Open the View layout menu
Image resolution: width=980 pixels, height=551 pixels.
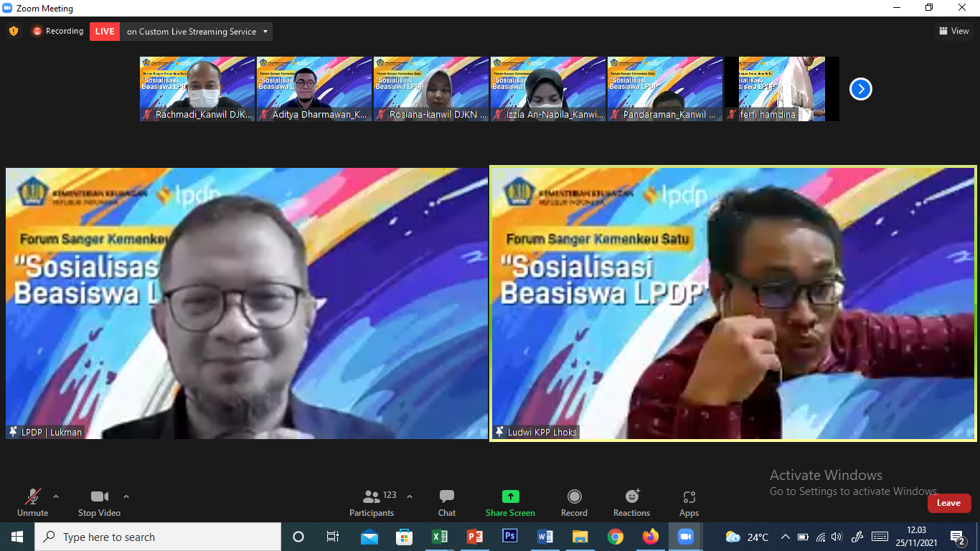953,31
